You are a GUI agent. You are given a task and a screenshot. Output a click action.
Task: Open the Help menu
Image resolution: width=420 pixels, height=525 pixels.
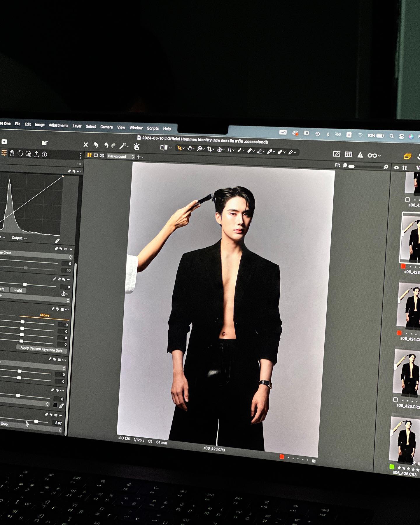coord(167,129)
